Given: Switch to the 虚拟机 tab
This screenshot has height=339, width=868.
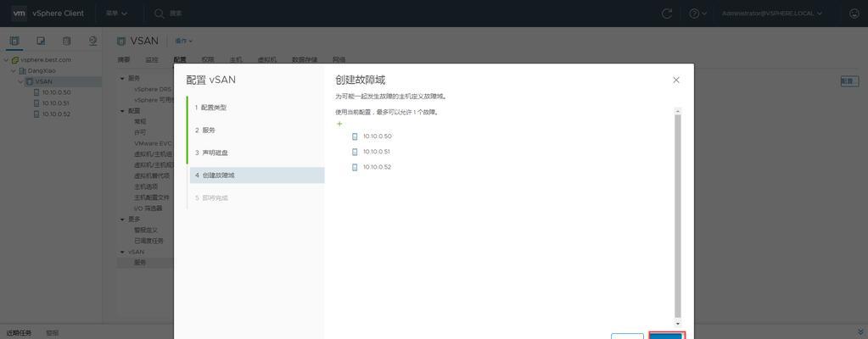Looking at the screenshot, I should tap(266, 59).
